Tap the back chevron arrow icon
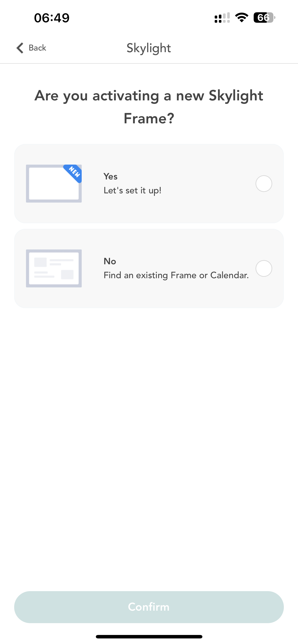Screen dimensions: 298x644 click(20, 48)
